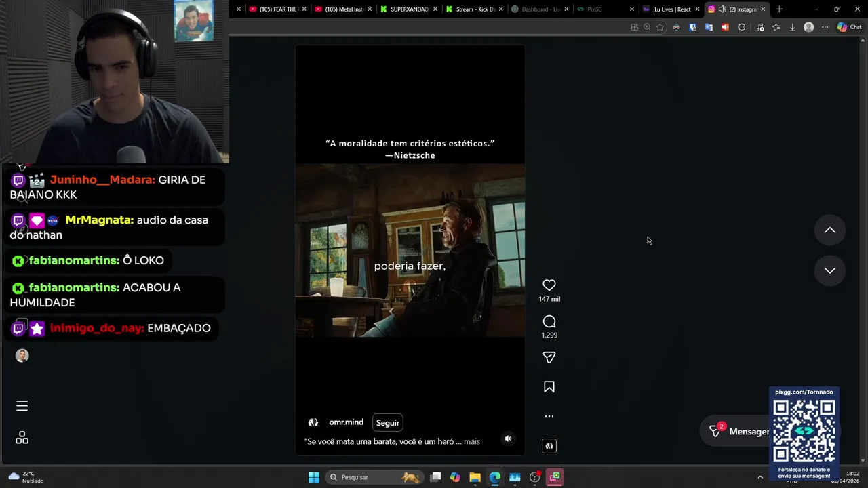Screen dimensions: 868x488
Task: Mute the reel with the speaker button
Action: click(508, 439)
